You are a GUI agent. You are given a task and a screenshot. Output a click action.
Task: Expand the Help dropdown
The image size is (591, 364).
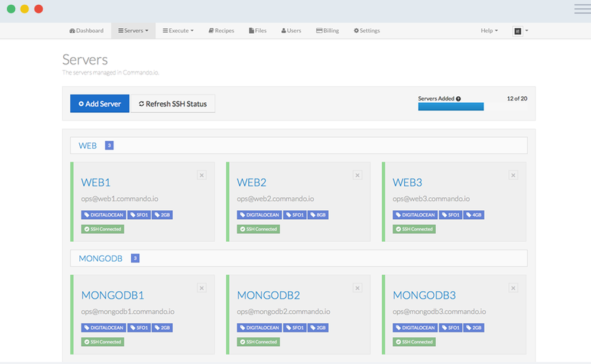click(489, 31)
